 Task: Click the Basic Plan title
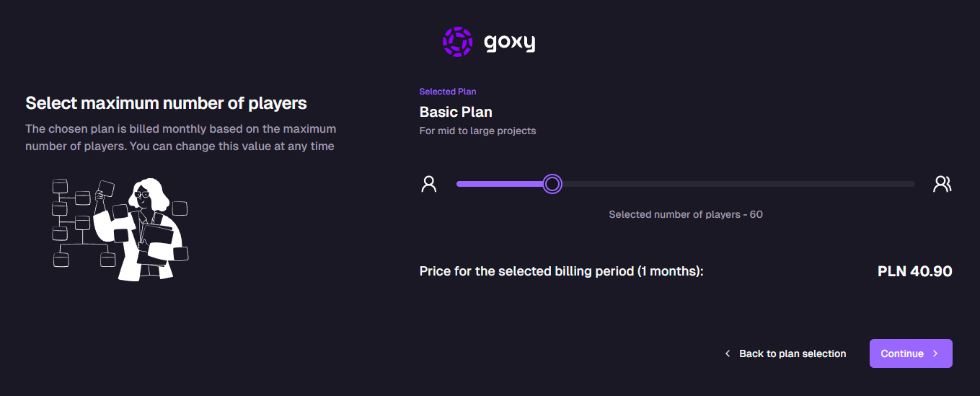point(456,112)
